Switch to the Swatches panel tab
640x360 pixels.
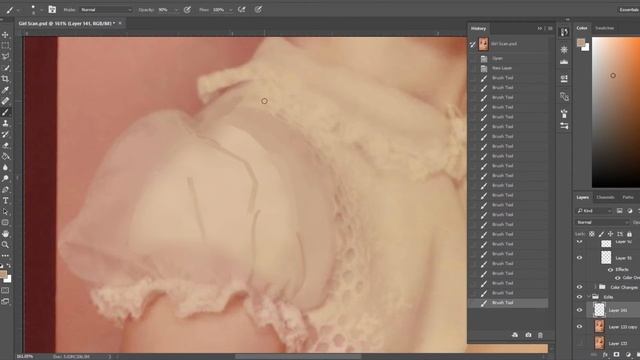click(x=604, y=28)
